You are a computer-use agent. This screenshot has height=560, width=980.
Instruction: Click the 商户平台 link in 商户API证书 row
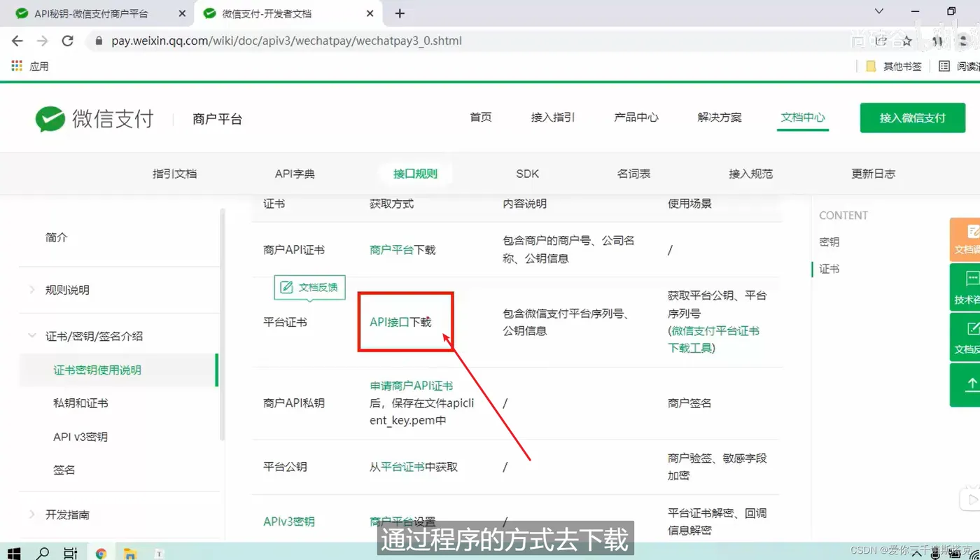[x=391, y=250]
